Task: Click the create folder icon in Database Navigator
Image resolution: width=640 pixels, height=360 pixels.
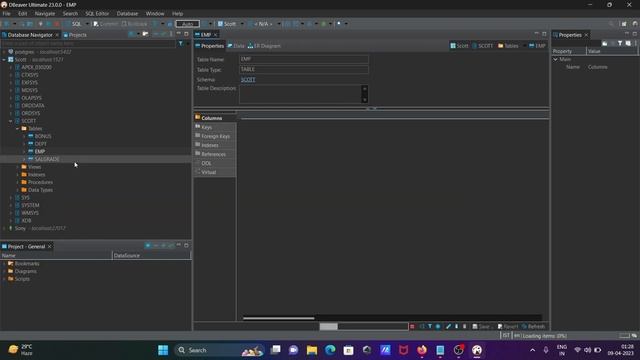Action: (x=145, y=34)
